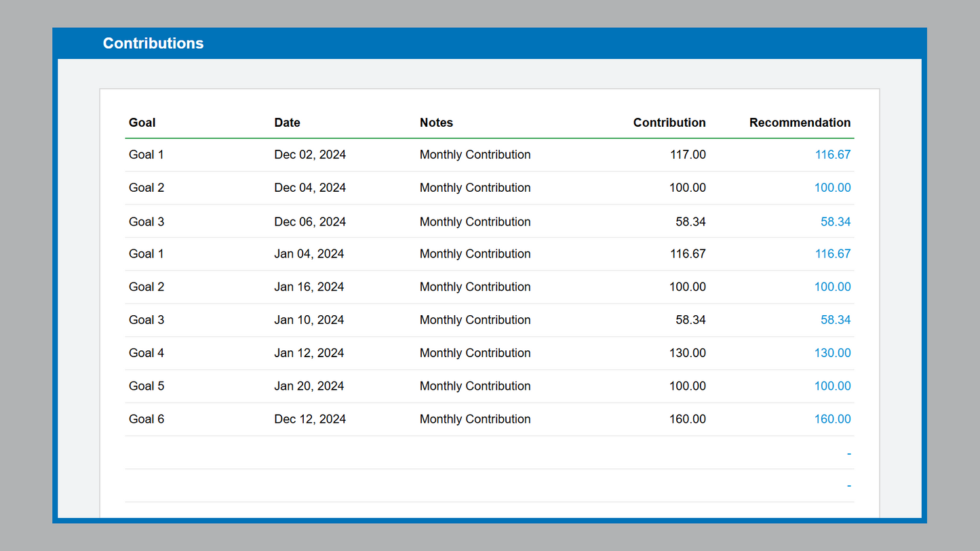
Task: Select contribution 100.00 in Goal 5 row
Action: 688,386
